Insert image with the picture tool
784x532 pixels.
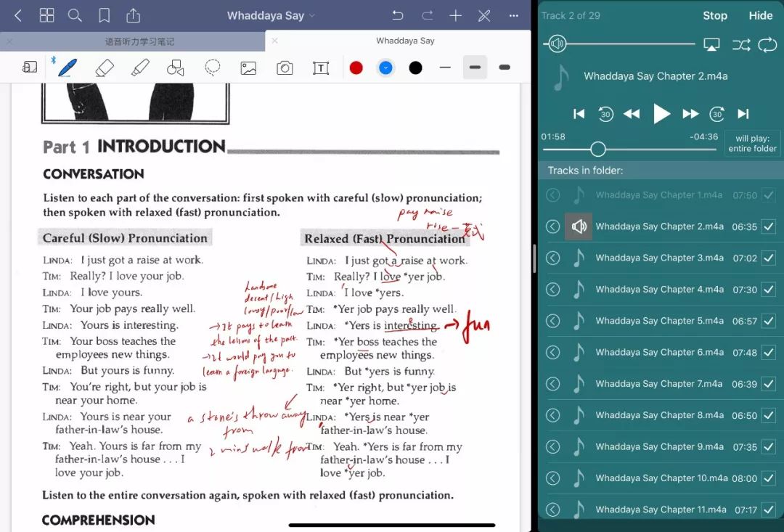248,68
